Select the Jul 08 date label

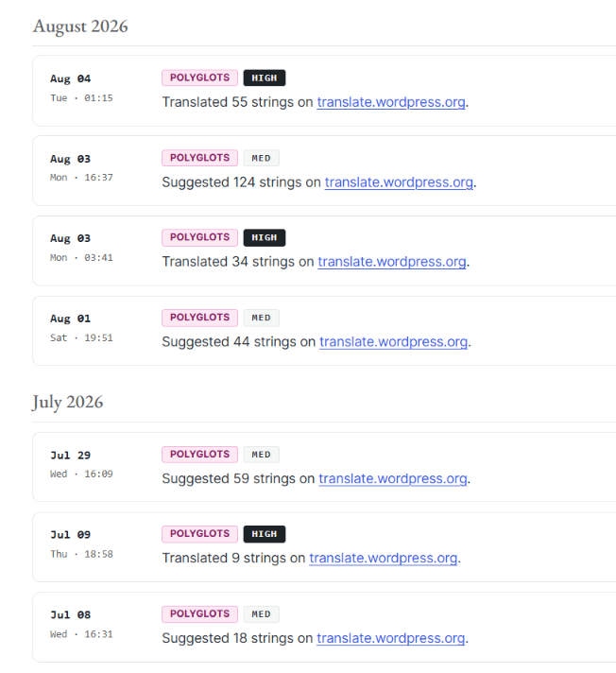click(x=70, y=615)
